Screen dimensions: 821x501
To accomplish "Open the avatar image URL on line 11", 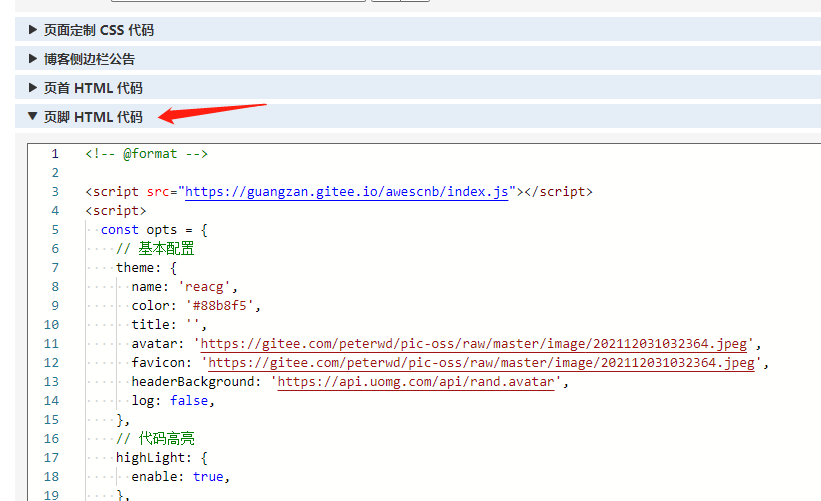I will (474, 343).
